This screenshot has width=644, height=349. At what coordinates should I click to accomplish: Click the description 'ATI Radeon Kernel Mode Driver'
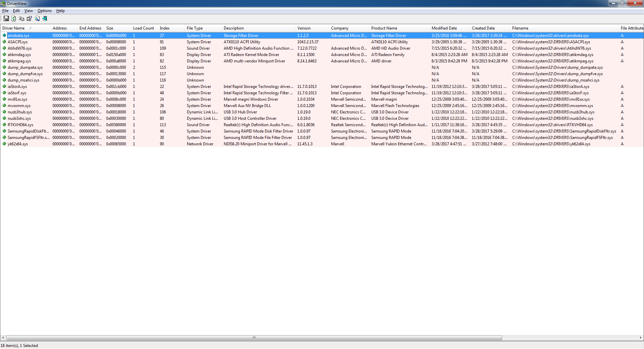coord(251,55)
